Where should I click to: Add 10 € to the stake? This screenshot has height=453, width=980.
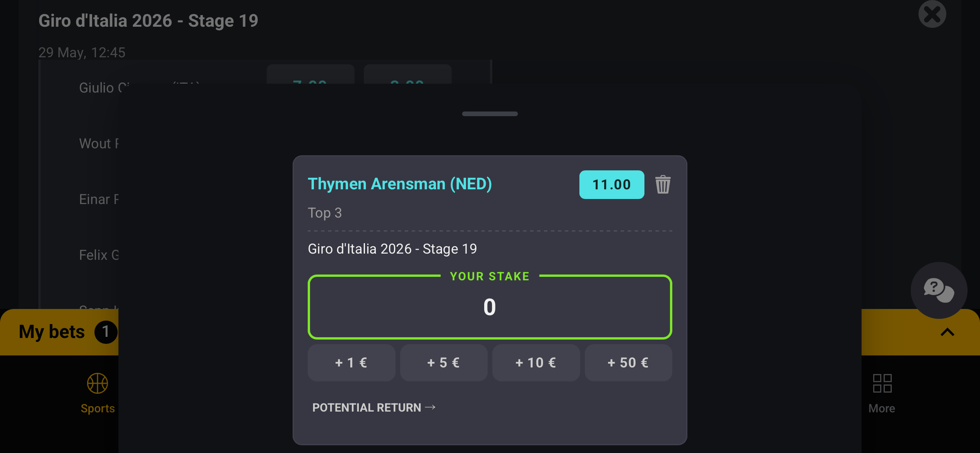(536, 363)
